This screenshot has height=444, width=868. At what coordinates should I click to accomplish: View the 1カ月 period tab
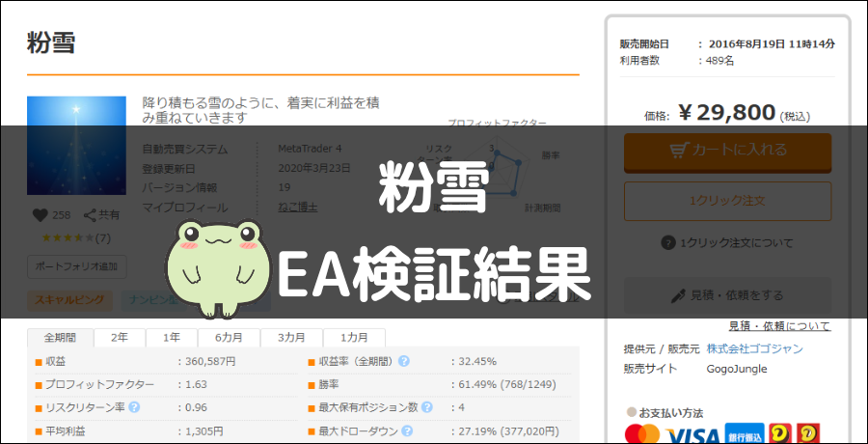tap(353, 338)
